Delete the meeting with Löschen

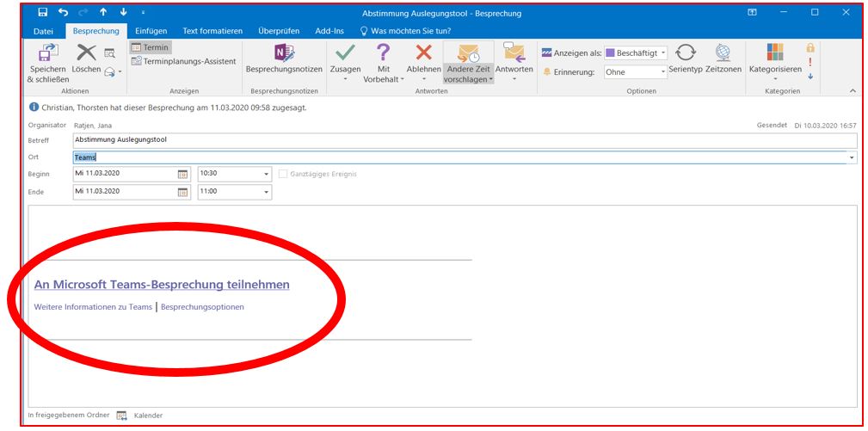[86, 59]
